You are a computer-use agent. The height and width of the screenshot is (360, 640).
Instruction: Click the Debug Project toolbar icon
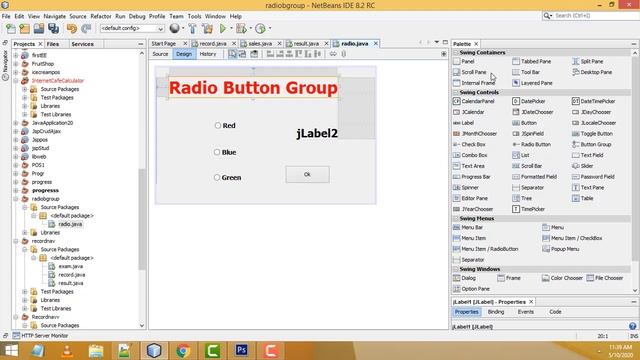[x=241, y=28]
